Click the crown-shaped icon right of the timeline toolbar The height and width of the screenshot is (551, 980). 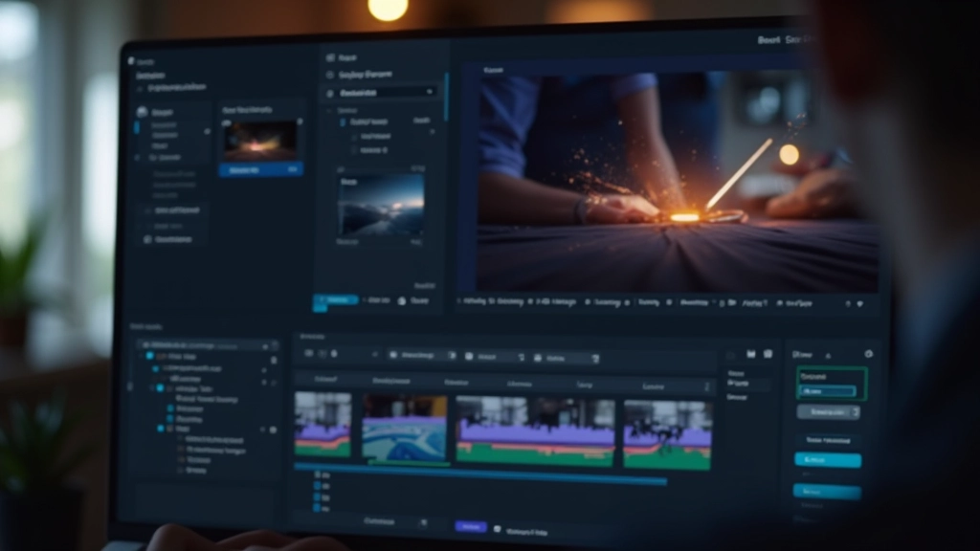pos(750,354)
